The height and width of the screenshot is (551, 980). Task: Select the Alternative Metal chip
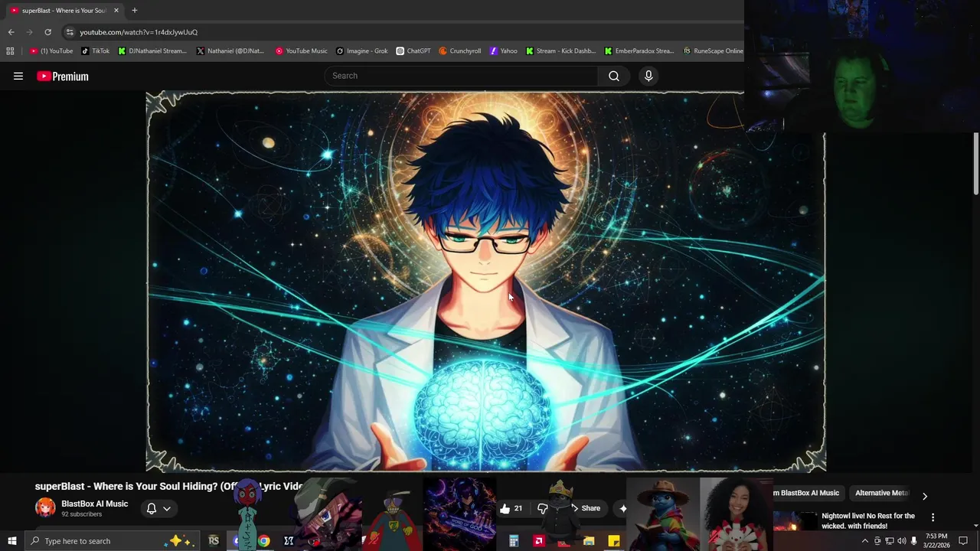(881, 493)
